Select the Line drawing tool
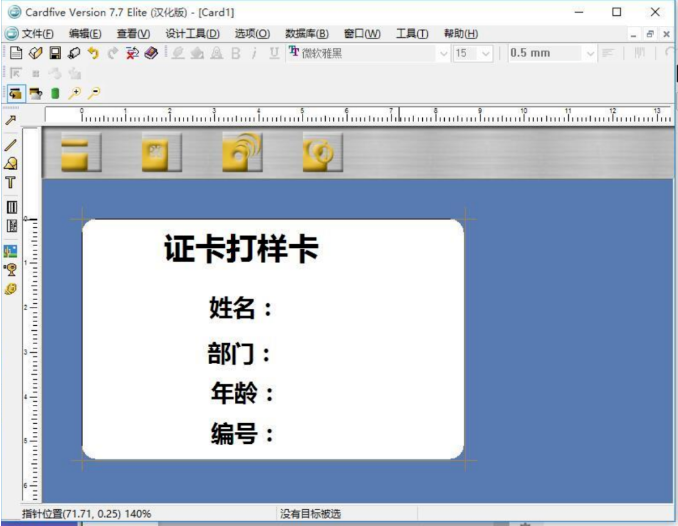678x526 pixels. (11, 145)
